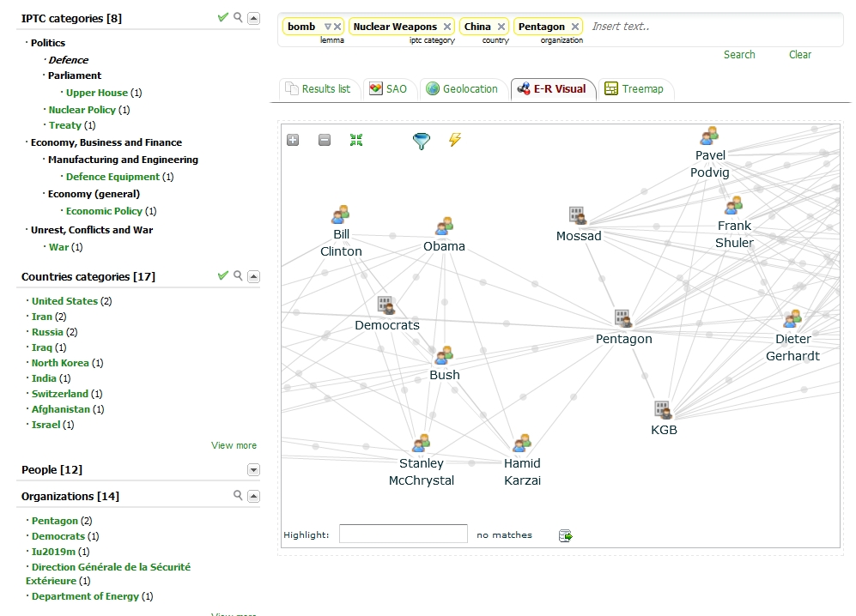Image resolution: width=856 pixels, height=616 pixels.
Task: Search within IPTC categories using magnifier icon
Action: 238,17
